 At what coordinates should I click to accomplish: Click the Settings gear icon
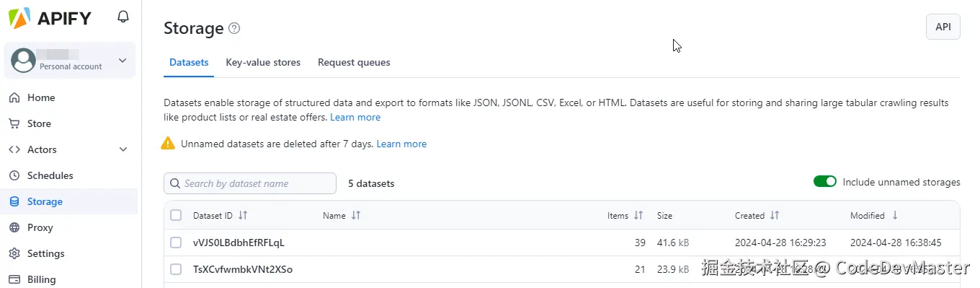(14, 253)
